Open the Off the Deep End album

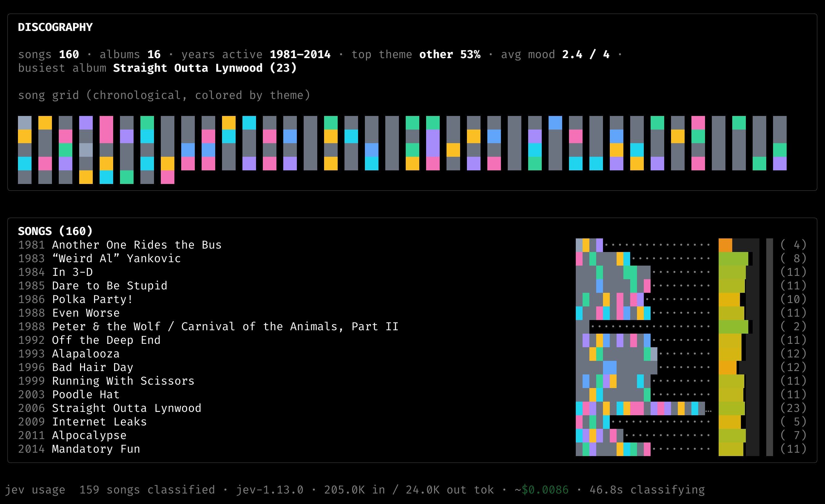pyautogui.click(x=412, y=340)
